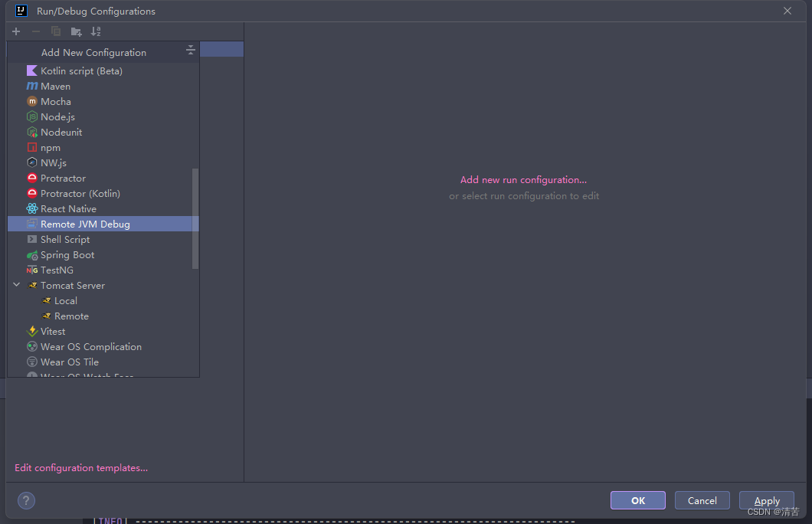Open help via the question mark icon
The width and height of the screenshot is (812, 524).
pyautogui.click(x=26, y=500)
